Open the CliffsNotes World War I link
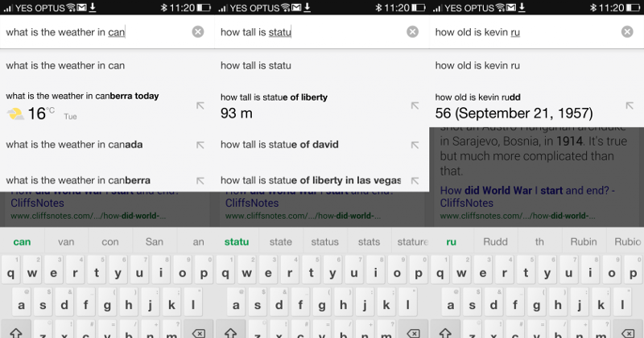 [527, 196]
